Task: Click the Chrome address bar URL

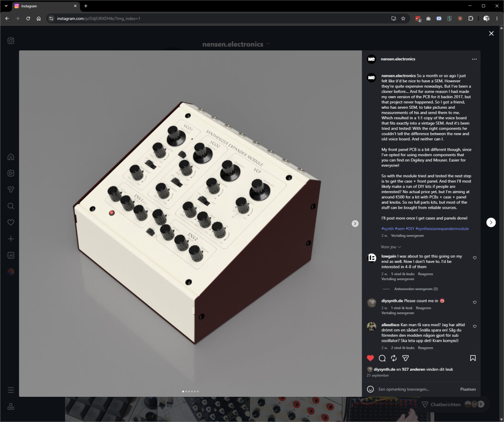Action: (x=99, y=18)
